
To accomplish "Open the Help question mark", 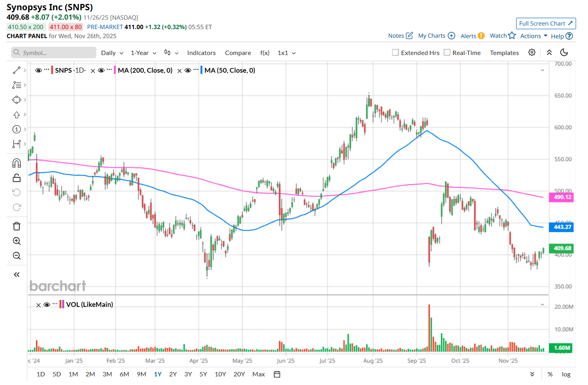I will 569,36.
